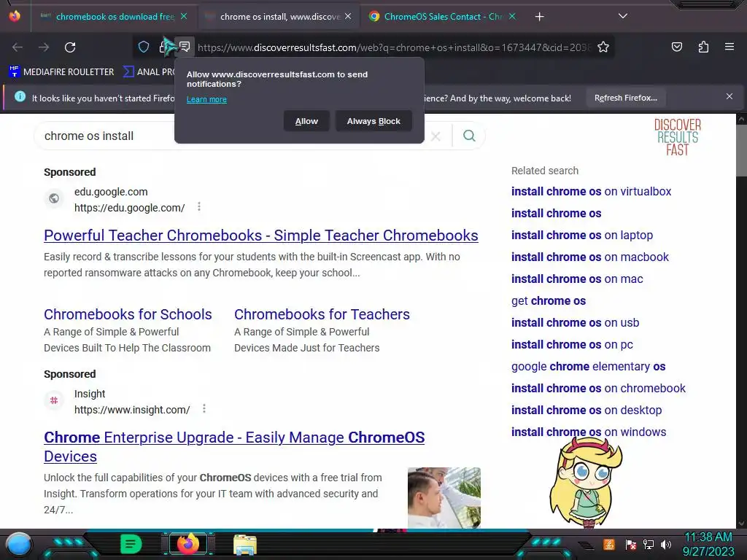The image size is (747, 560).
Task: Dismiss the Firefox info bar
Action: 729,97
